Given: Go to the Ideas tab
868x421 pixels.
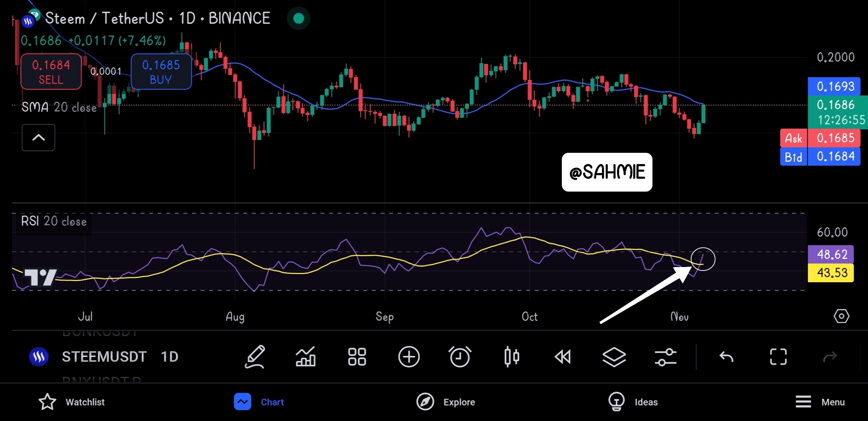Looking at the screenshot, I should [633, 402].
